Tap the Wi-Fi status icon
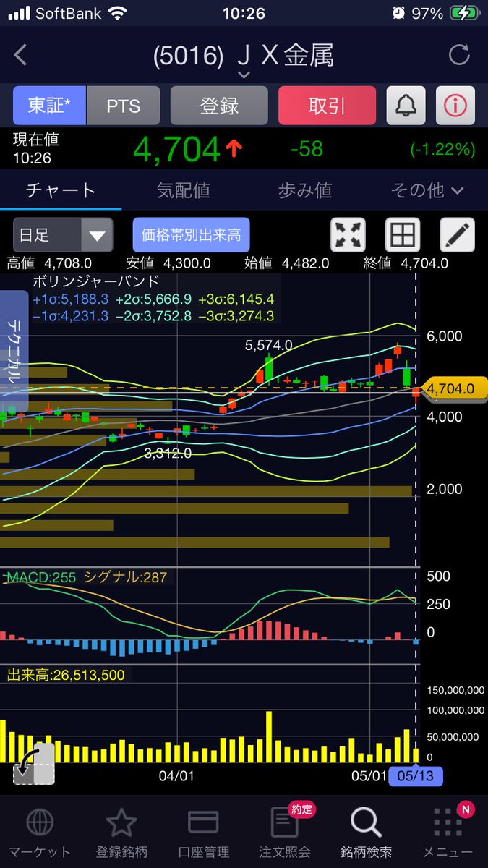The image size is (488, 868). click(116, 13)
